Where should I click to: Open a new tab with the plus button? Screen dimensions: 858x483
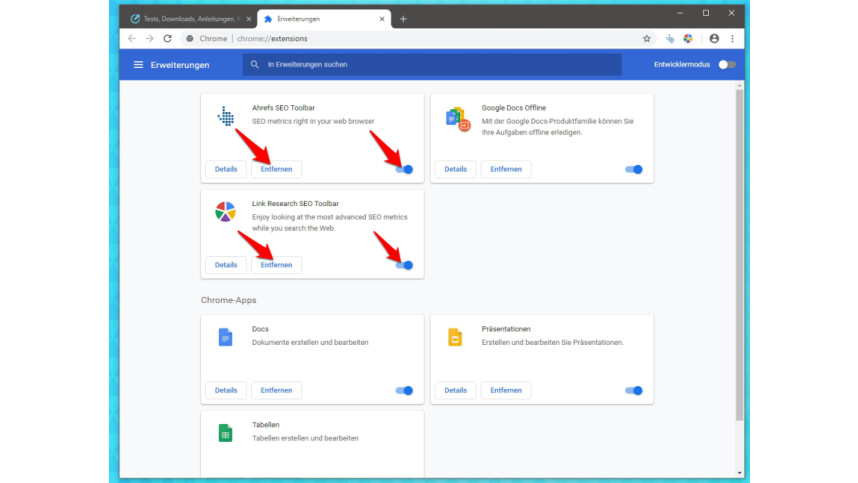click(x=403, y=19)
